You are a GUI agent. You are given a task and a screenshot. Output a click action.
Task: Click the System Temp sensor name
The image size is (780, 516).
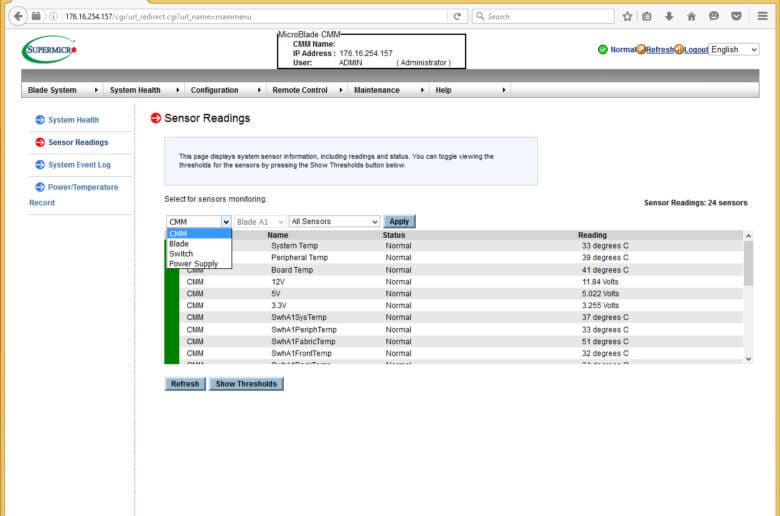[294, 246]
